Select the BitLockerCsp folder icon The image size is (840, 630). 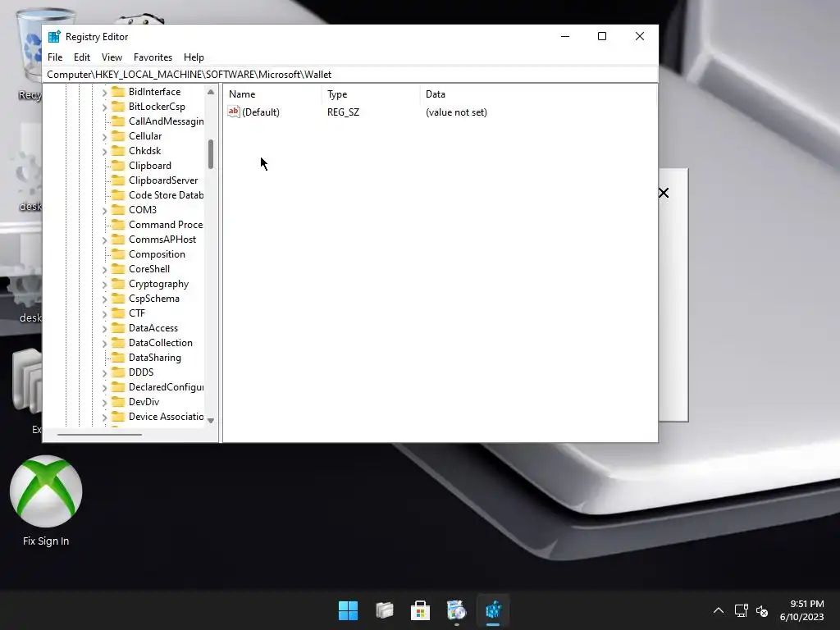(118, 107)
